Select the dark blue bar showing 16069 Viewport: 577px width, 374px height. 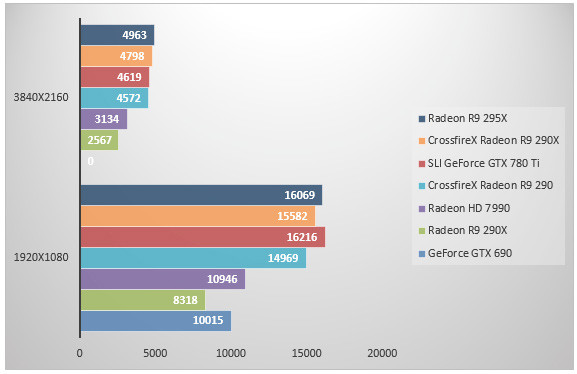(201, 195)
